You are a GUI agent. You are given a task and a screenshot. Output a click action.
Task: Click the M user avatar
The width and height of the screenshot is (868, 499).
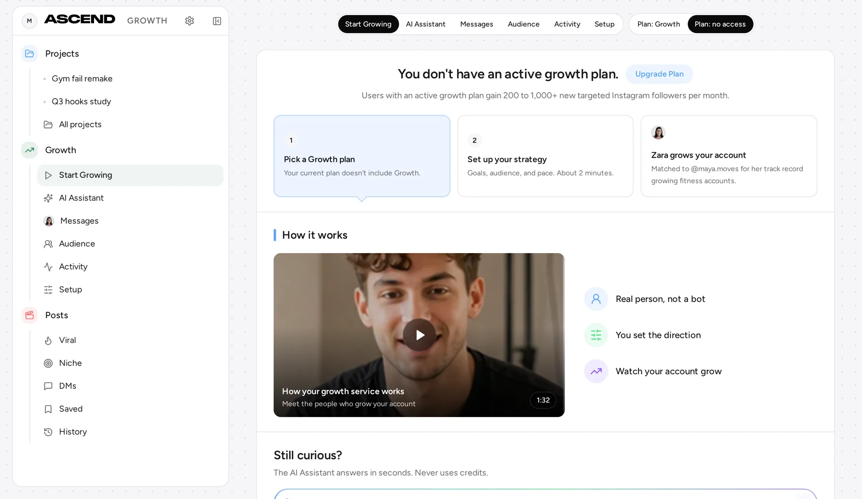[x=29, y=21]
